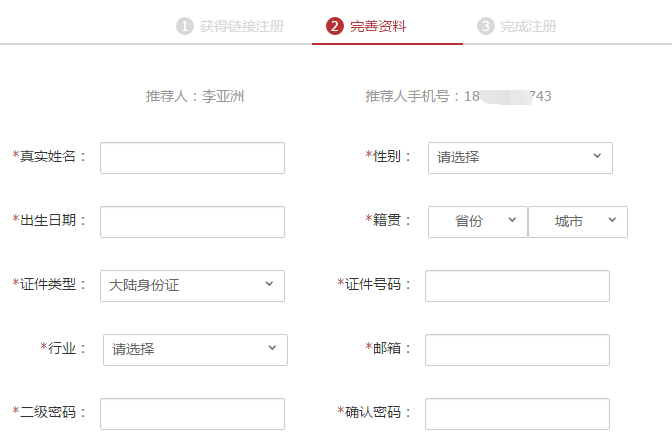Click the 证件类型 dropdown chevron arrow
The width and height of the screenshot is (672, 444).
[269, 284]
